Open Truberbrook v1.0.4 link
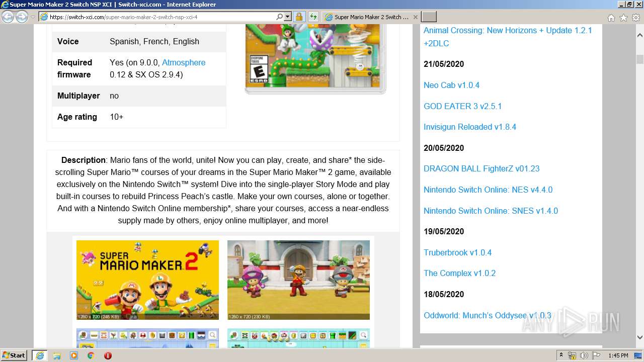644x362 pixels. click(457, 252)
